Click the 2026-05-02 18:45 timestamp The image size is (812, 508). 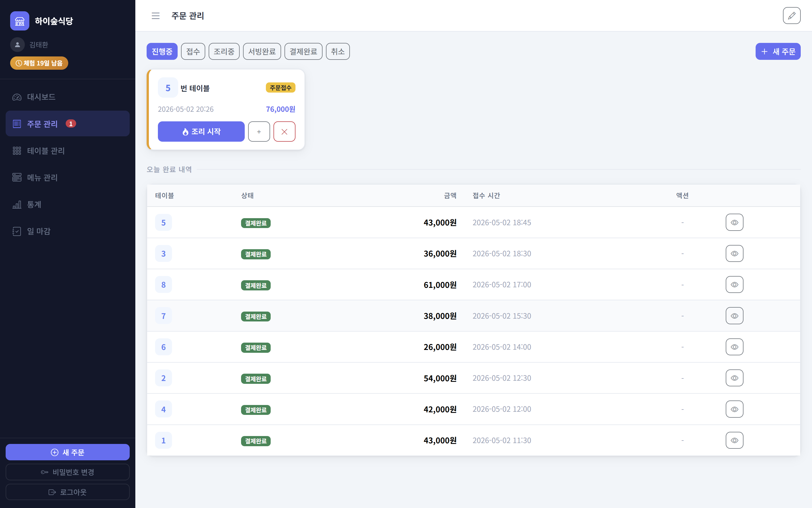(x=502, y=222)
